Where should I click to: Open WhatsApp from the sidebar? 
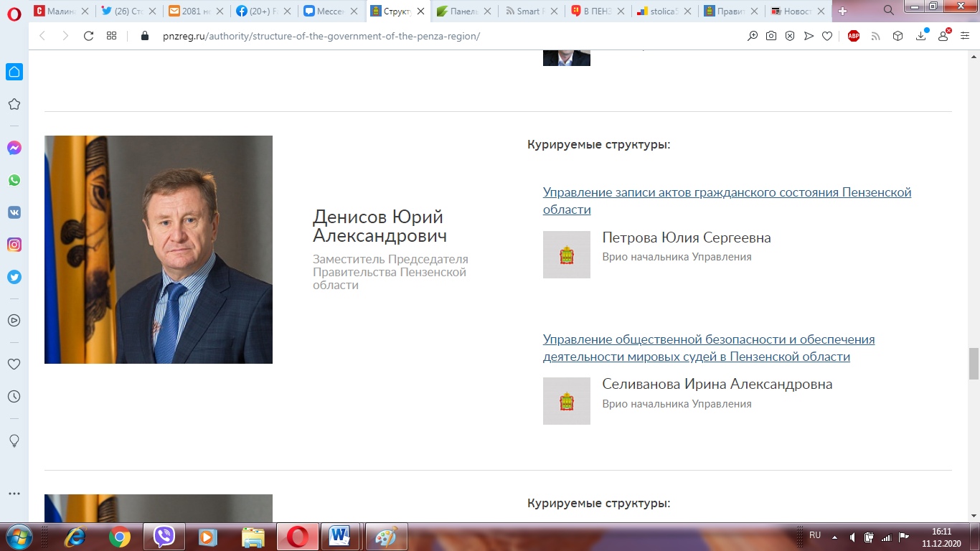pos(14,180)
